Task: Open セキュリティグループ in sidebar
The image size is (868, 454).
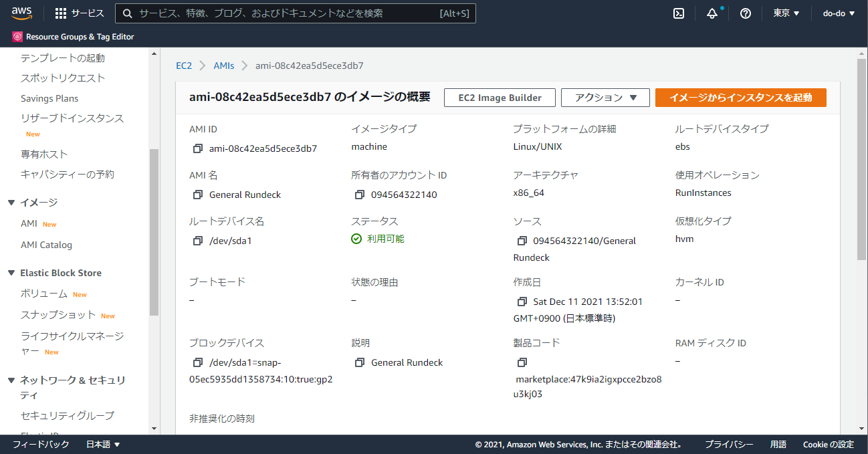Action: tap(68, 415)
